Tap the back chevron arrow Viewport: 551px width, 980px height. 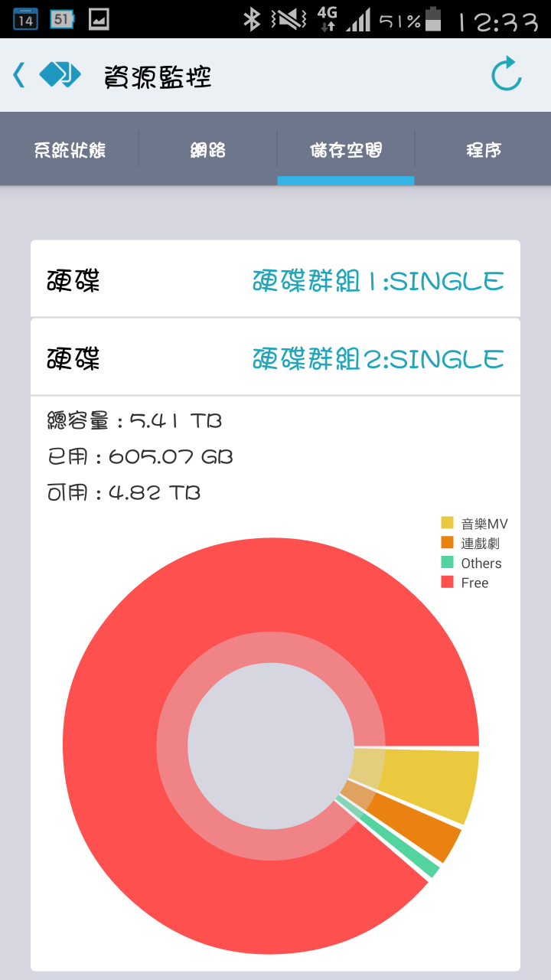coord(19,75)
